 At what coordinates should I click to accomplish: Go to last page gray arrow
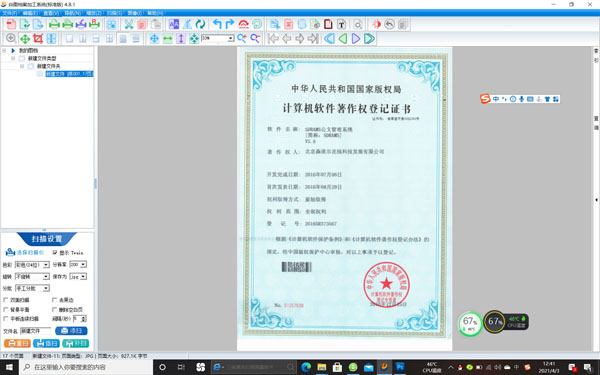[313, 38]
